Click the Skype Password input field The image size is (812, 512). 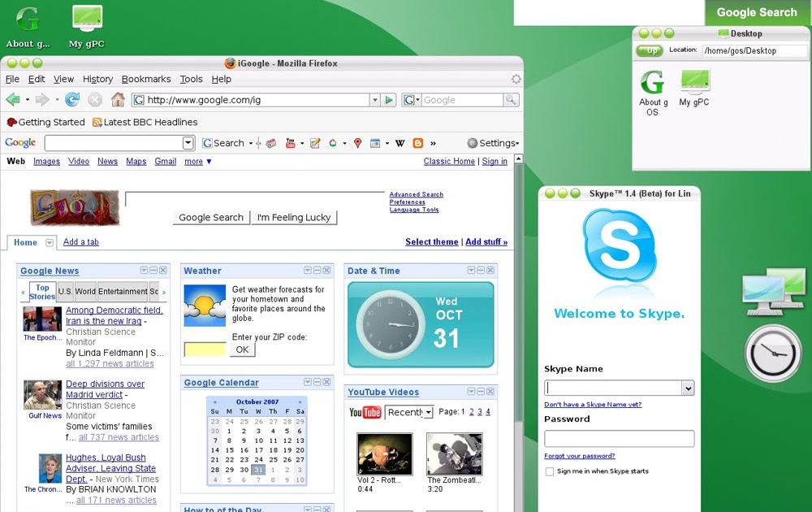click(619, 438)
